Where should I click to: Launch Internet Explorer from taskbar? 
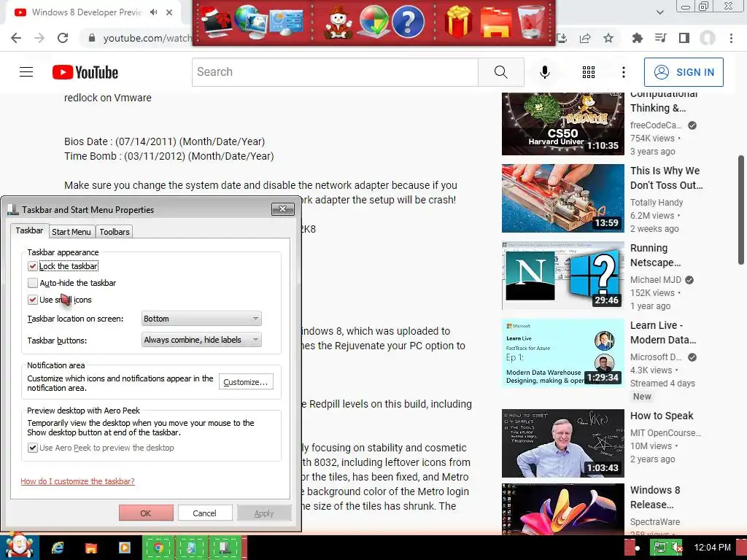pyautogui.click(x=58, y=548)
